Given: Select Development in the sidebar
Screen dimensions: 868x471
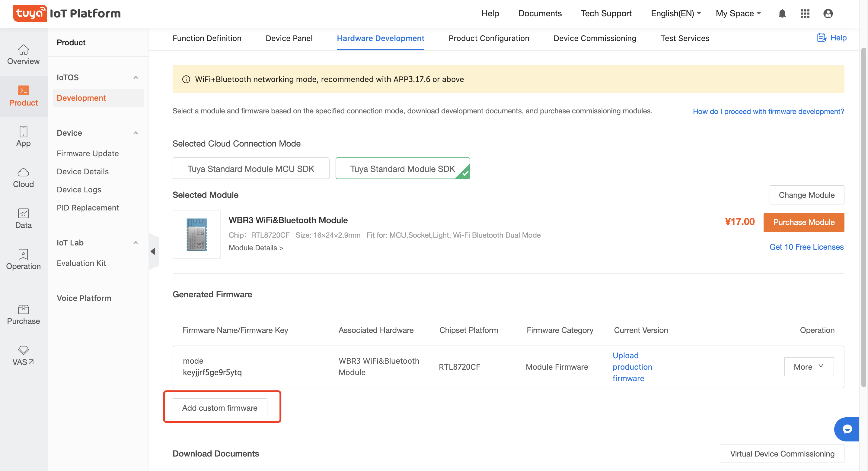Looking at the screenshot, I should (98, 98).
